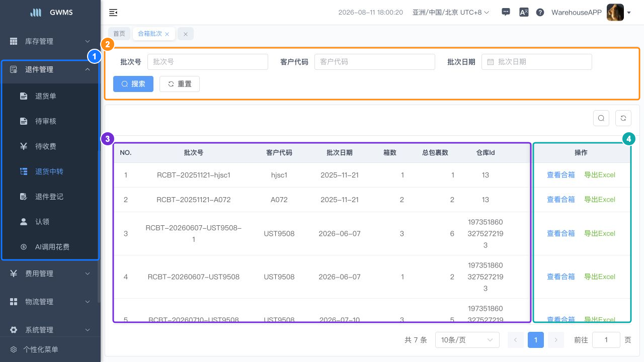
Task: Switch to the 首页 tab
Action: pos(119,34)
